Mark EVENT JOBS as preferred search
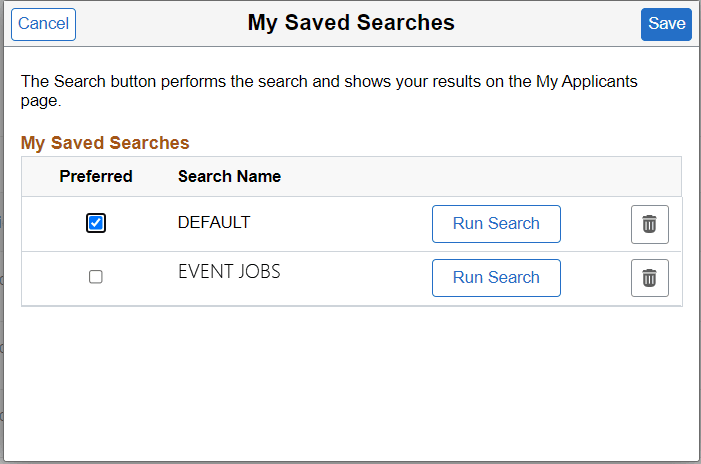 coord(96,277)
